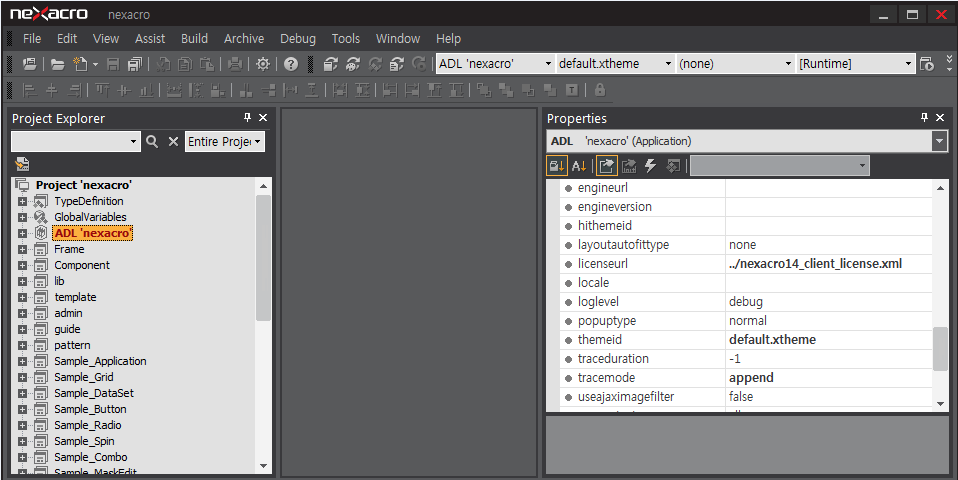Click the Help question mark icon
Viewport: 958px width, 480px height.
tap(291, 64)
